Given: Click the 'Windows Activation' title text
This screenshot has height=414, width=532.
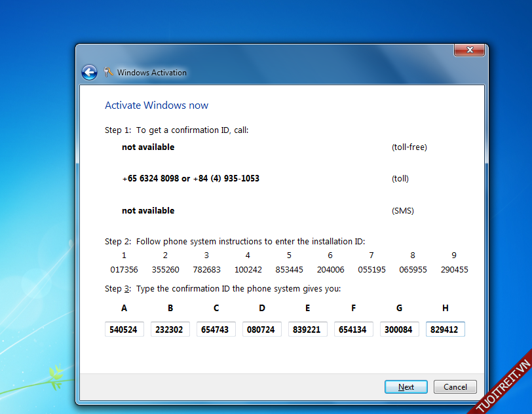Looking at the screenshot, I should (152, 73).
